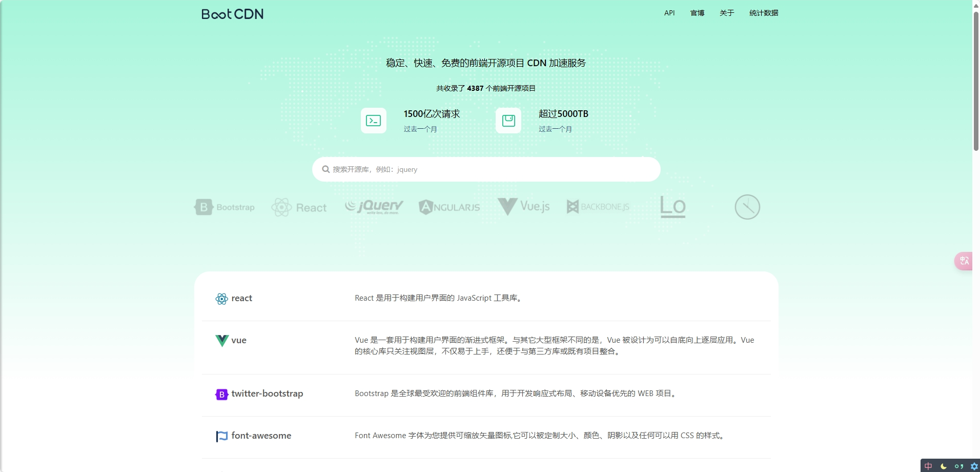
Task: Click the react atom icon in list
Action: 221,299
